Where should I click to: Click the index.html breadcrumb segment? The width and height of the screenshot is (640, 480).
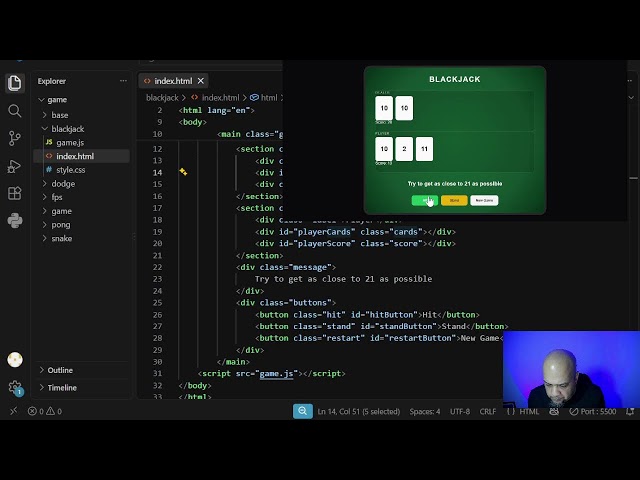(x=220, y=98)
